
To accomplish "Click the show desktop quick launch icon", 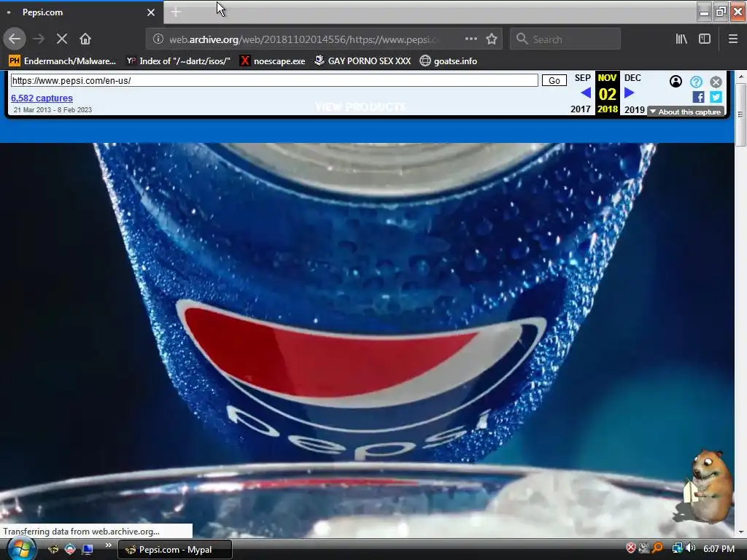I will coord(88,549).
